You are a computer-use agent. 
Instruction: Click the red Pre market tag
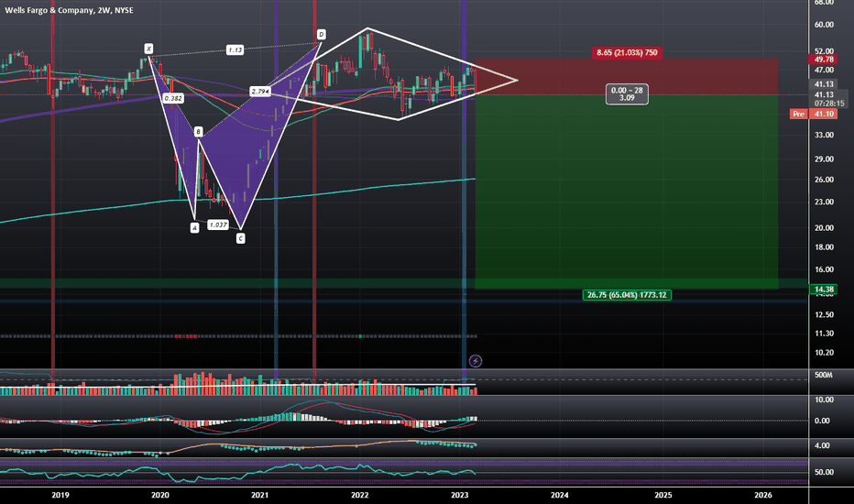[798, 114]
